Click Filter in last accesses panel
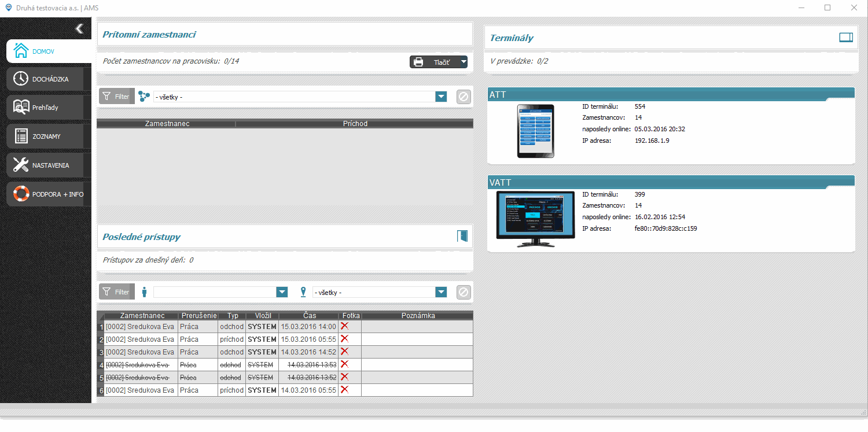The height and width of the screenshot is (432, 868). point(117,292)
